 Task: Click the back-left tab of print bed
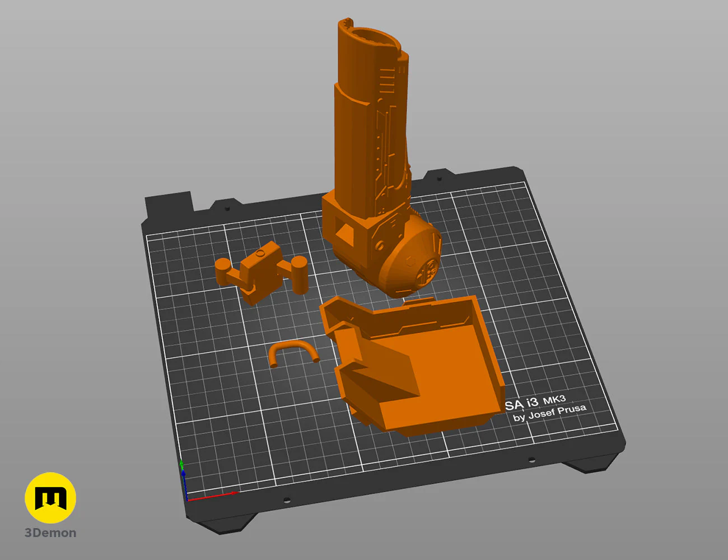169,204
